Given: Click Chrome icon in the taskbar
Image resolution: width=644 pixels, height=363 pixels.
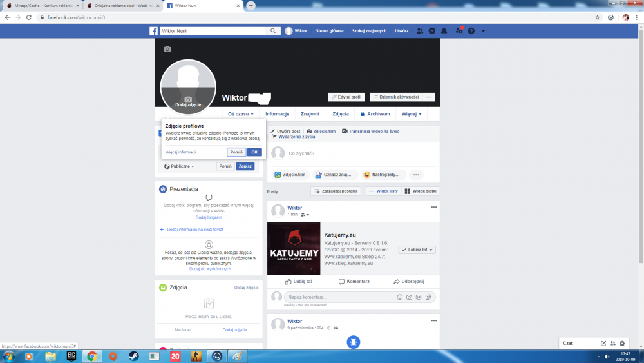Looking at the screenshot, I should pos(92,356).
